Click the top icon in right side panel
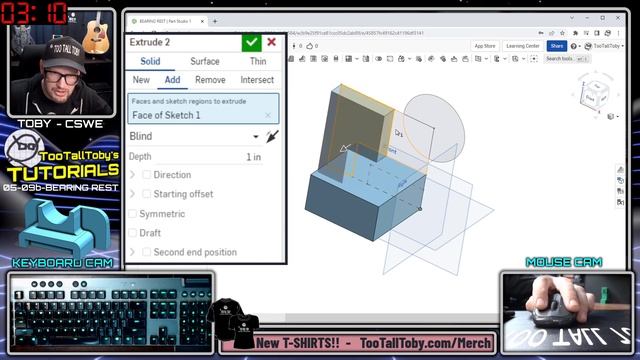Image resolution: width=640 pixels, height=360 pixels. tap(620, 170)
